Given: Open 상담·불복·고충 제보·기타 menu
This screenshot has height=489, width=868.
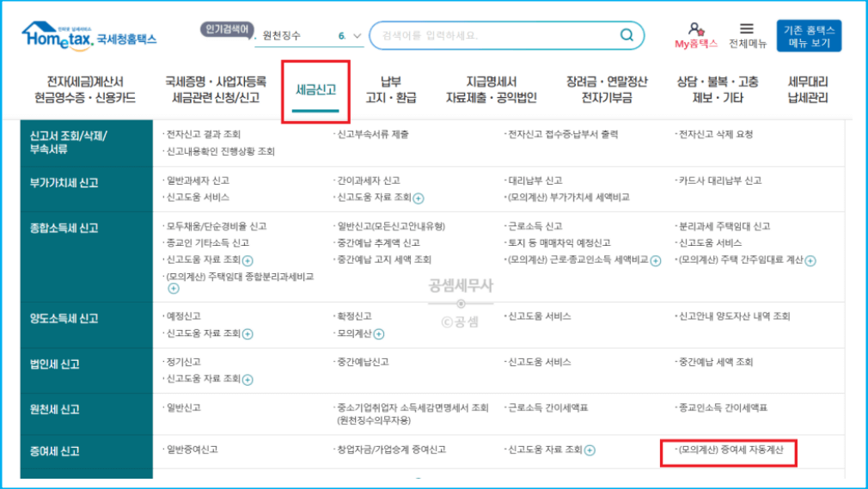Looking at the screenshot, I should click(x=718, y=89).
